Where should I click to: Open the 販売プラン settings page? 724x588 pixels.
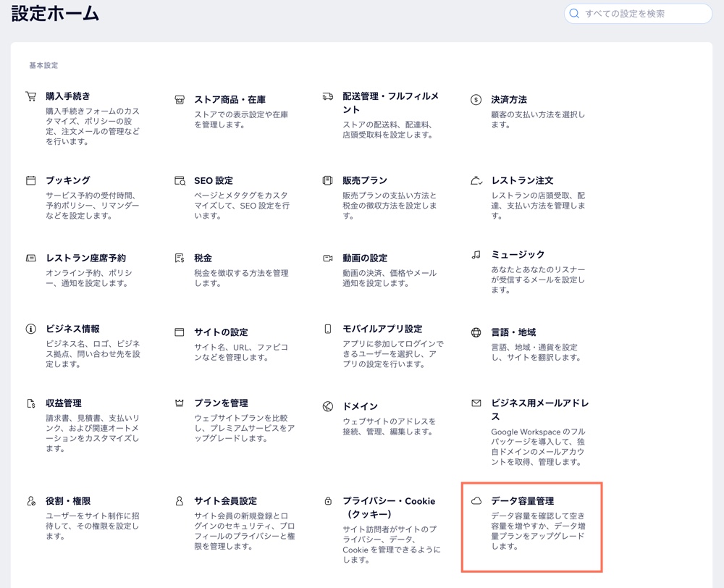[x=365, y=180]
